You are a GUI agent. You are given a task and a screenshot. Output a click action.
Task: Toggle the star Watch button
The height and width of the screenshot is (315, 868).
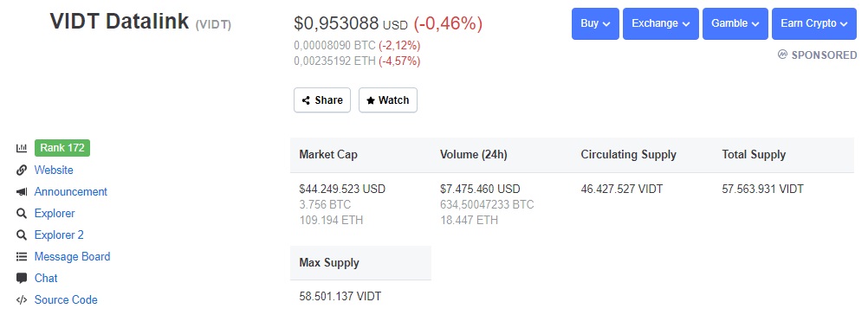click(x=387, y=100)
